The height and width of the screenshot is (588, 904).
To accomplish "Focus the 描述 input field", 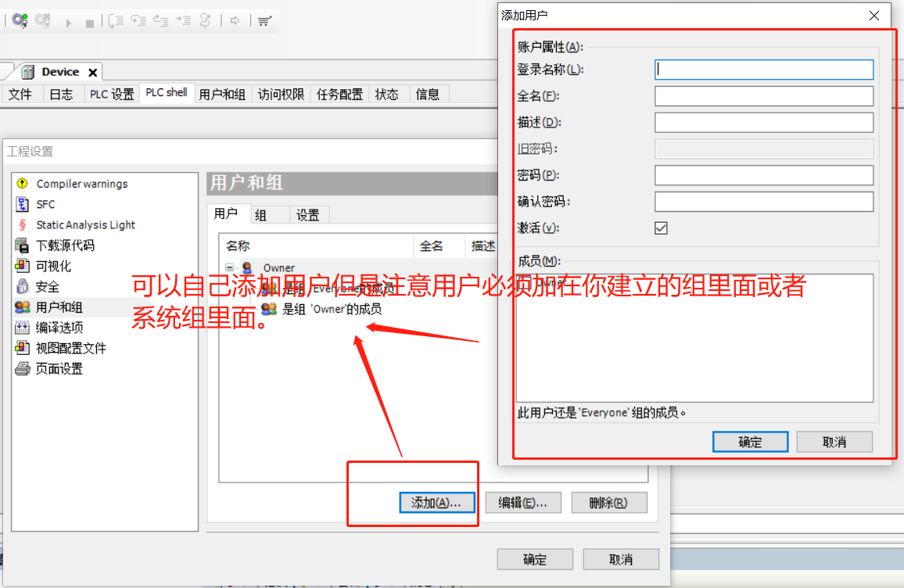I will point(764,122).
